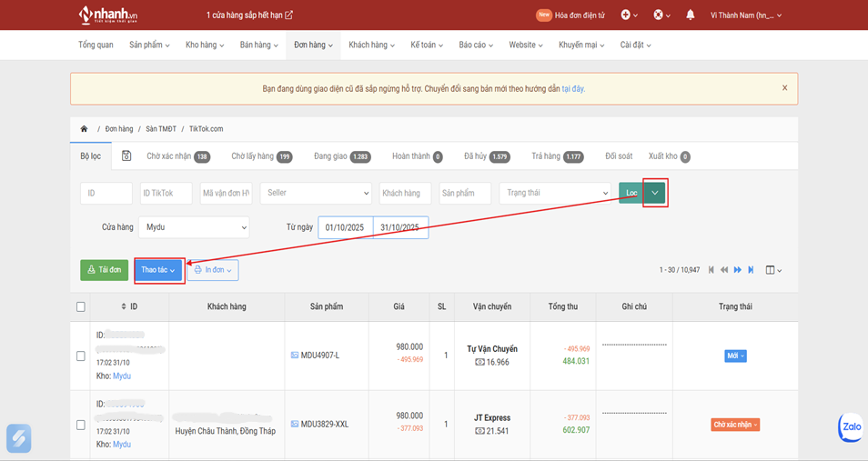Open Hóa đơn điện tử link

pos(580,15)
